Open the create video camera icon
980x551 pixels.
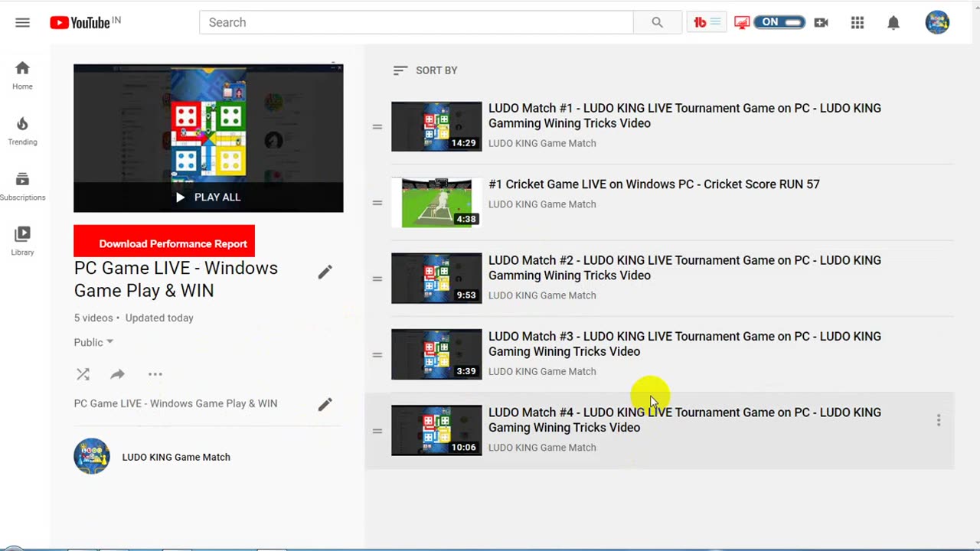click(x=821, y=22)
